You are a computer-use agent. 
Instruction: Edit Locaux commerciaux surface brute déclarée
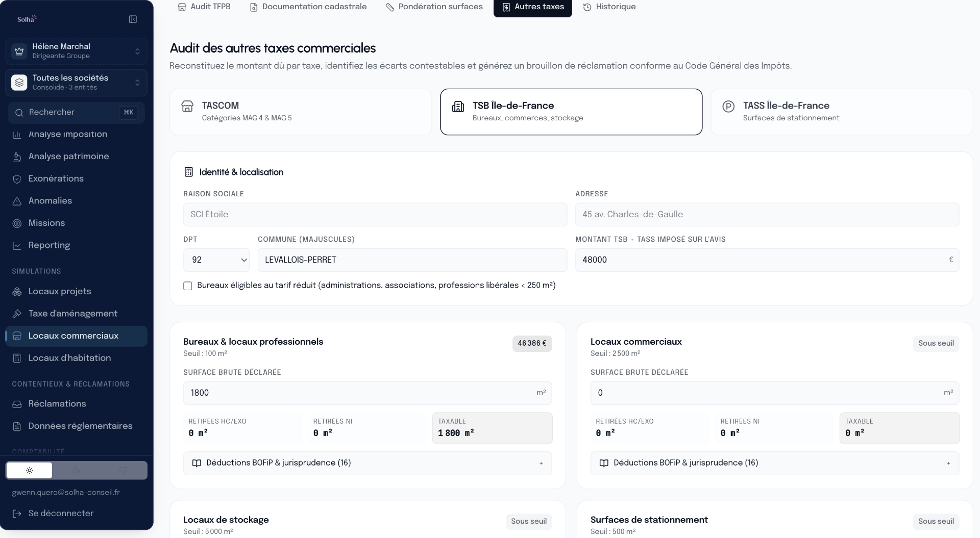[x=775, y=393]
